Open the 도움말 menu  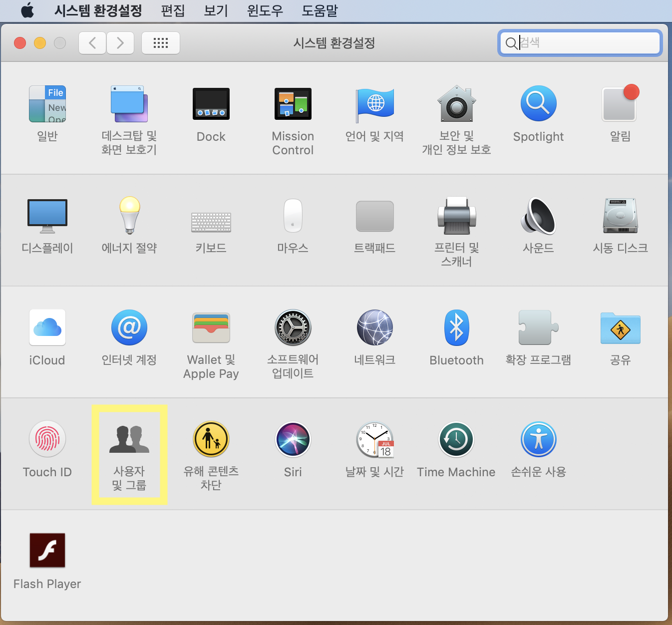pyautogui.click(x=320, y=10)
